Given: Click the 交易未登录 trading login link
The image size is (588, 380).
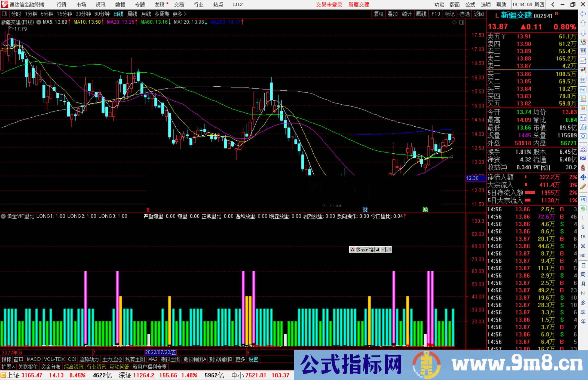Looking at the screenshot, I should [x=329, y=5].
